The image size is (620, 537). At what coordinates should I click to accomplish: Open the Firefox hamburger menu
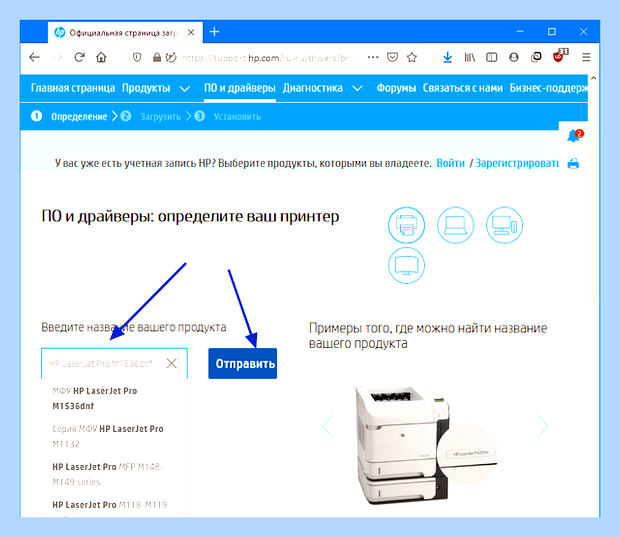pos(586,58)
